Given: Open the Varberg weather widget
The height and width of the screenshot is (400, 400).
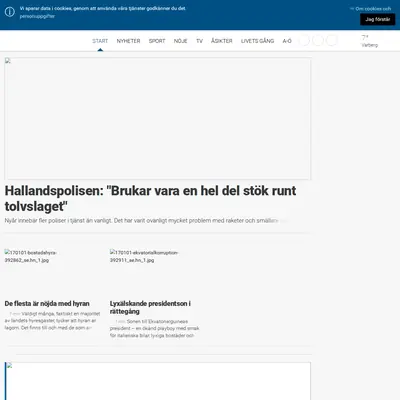Looking at the screenshot, I should click(x=369, y=41).
